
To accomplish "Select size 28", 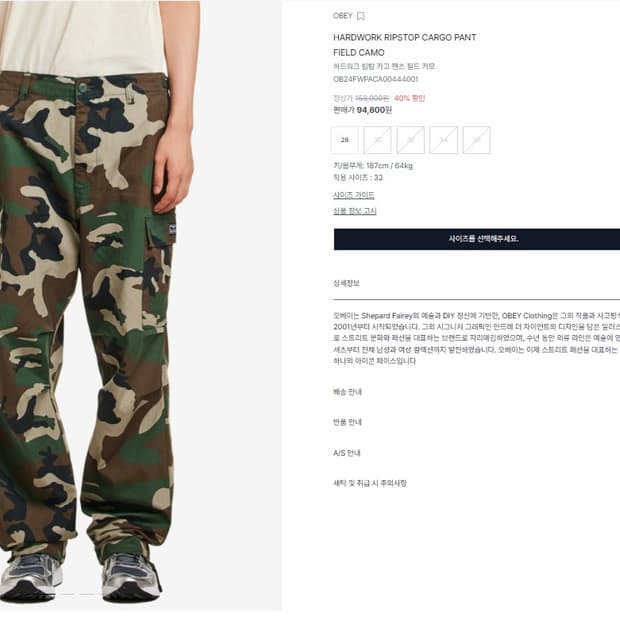I will [345, 140].
